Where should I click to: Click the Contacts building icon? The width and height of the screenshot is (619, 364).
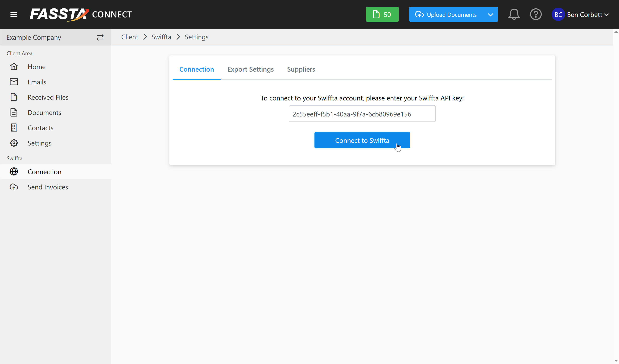pyautogui.click(x=14, y=128)
